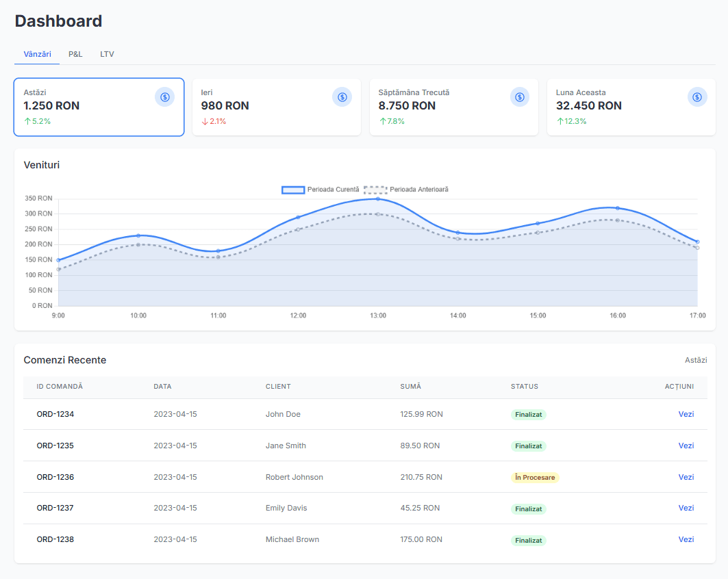
Task: Click the dollar icon on the Ieri card
Action: [x=342, y=97]
